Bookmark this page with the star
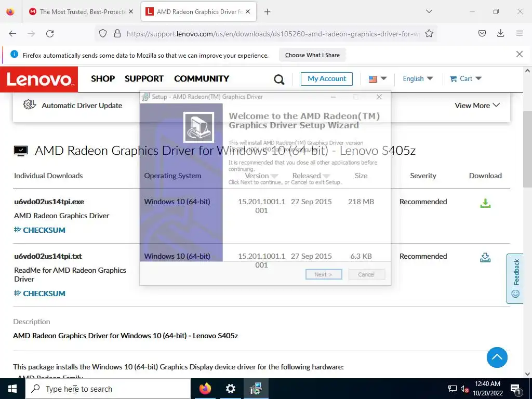Screen dimensions: 532x399 point(429,34)
